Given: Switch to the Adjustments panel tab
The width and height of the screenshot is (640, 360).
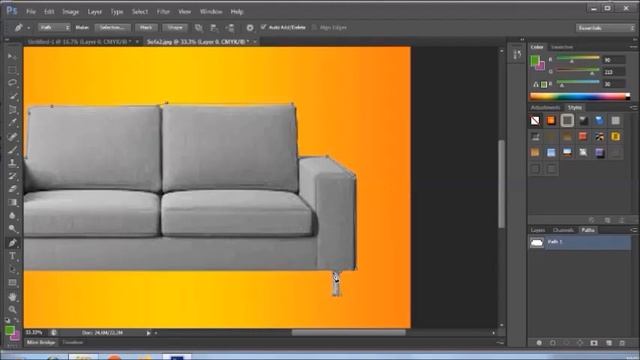Looking at the screenshot, I should click(x=545, y=108).
